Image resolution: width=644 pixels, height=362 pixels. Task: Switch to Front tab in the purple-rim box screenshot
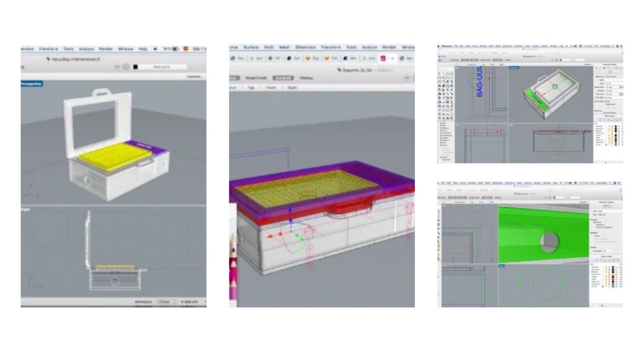click(x=271, y=88)
